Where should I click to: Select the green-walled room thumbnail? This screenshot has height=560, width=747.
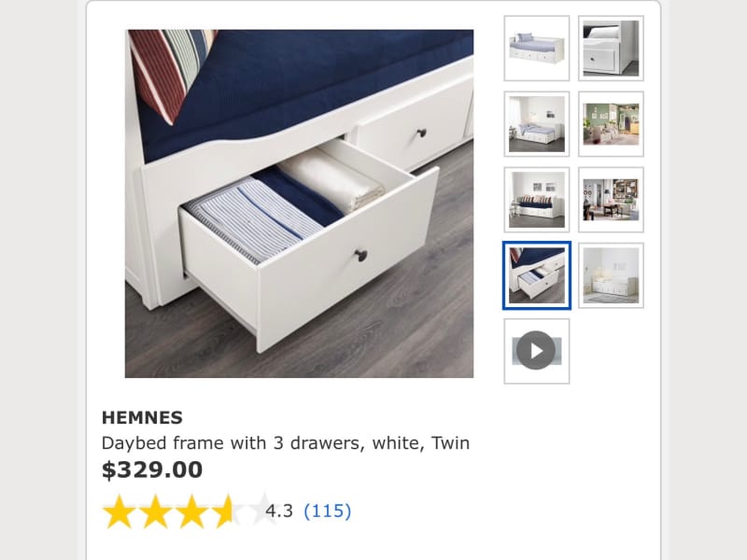(x=611, y=124)
